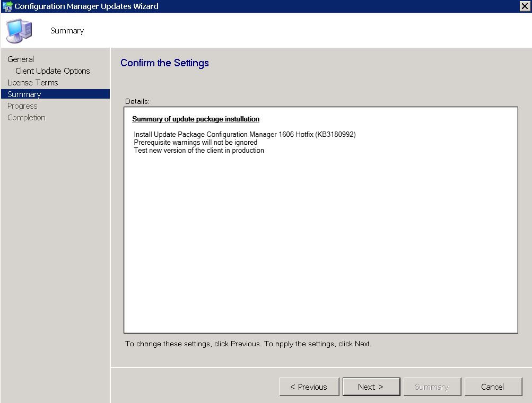This screenshot has height=403, width=532.
Task: Open the Client Update Options step
Action: click(x=53, y=71)
